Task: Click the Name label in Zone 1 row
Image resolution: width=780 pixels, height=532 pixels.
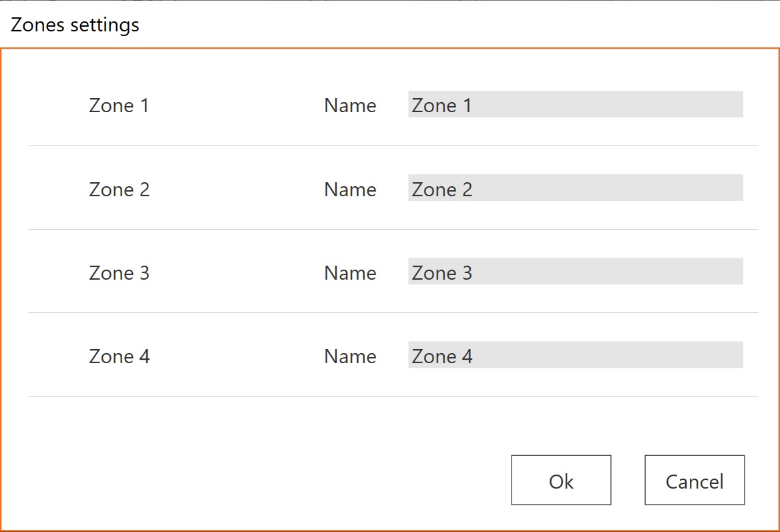Action: (350, 105)
